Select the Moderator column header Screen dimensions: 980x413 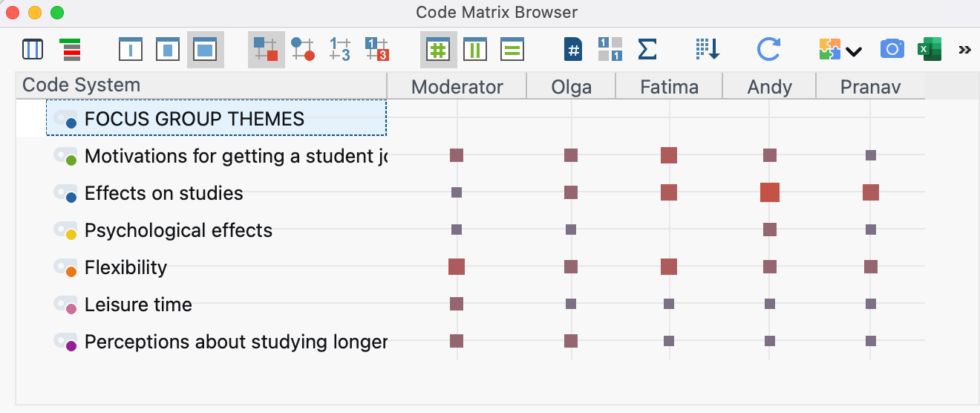click(457, 86)
